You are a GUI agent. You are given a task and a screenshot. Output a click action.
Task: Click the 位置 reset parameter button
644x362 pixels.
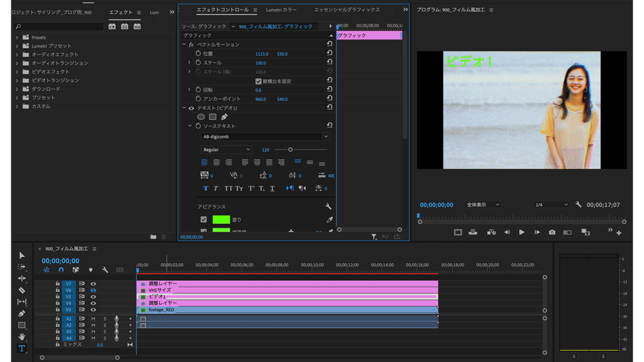329,54
